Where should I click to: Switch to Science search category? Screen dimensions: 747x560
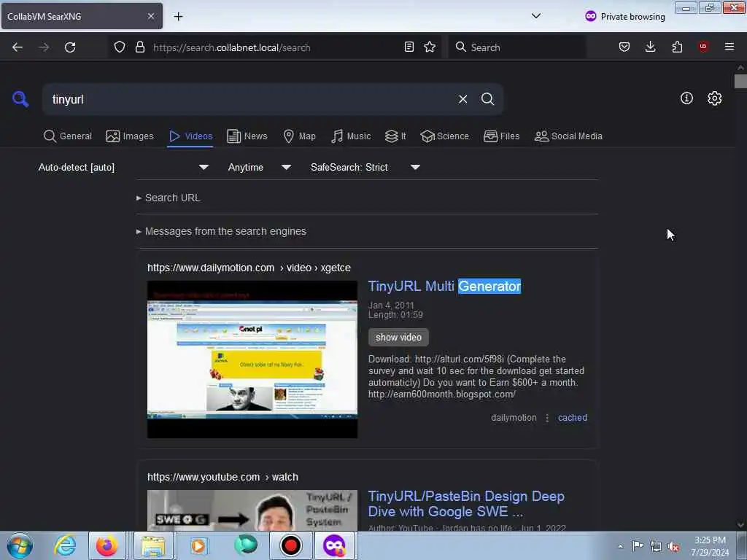(x=444, y=136)
